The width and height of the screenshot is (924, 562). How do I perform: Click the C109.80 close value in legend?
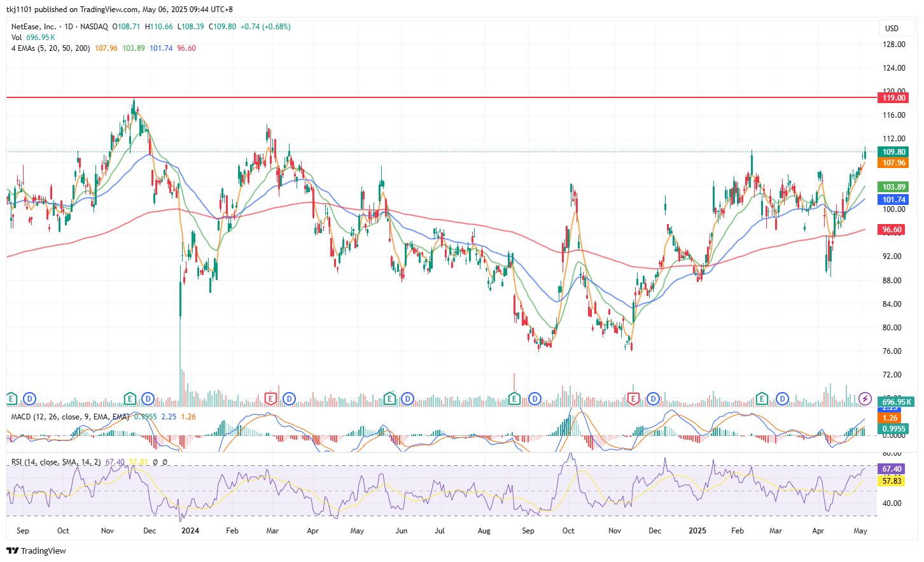(x=223, y=27)
